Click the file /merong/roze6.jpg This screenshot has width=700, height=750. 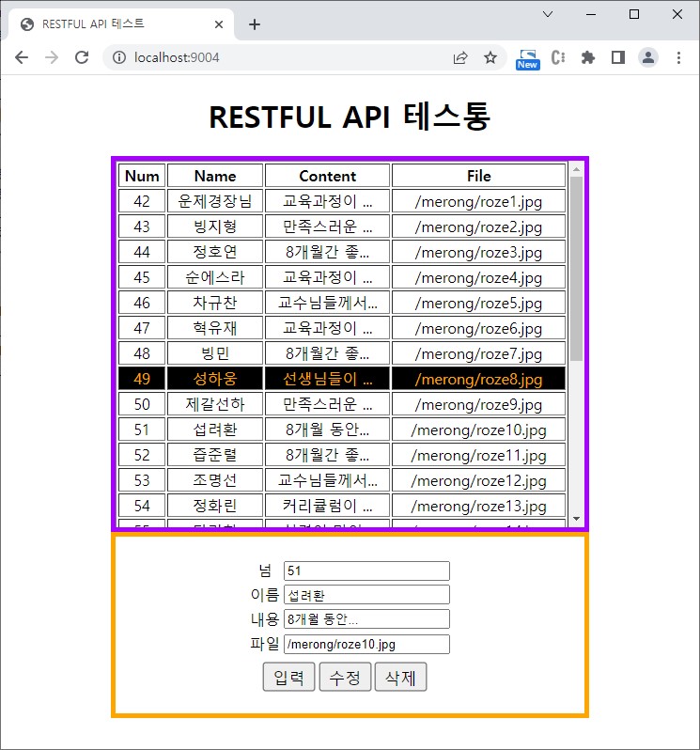pyautogui.click(x=478, y=328)
